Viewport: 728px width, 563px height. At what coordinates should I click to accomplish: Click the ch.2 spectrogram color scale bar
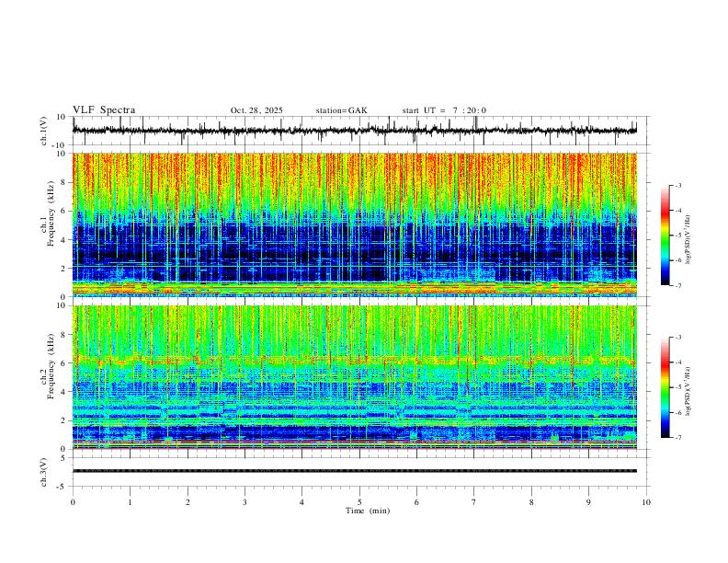(665, 387)
